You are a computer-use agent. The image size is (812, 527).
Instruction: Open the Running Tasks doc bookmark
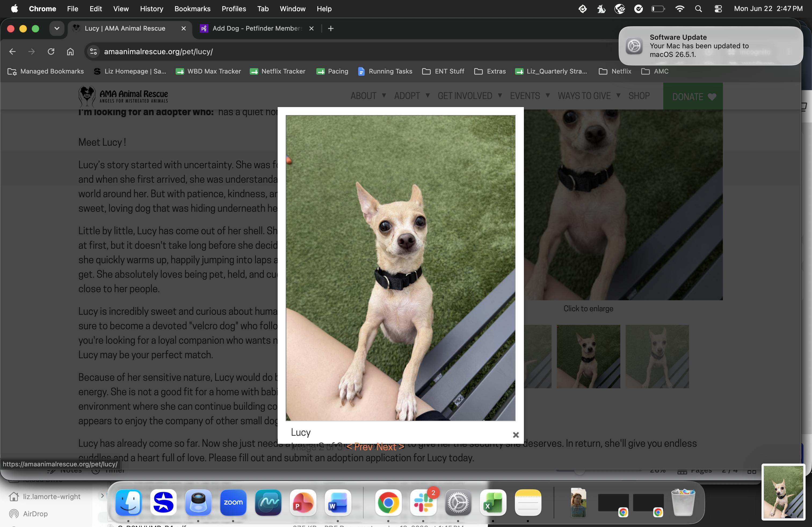tap(385, 71)
